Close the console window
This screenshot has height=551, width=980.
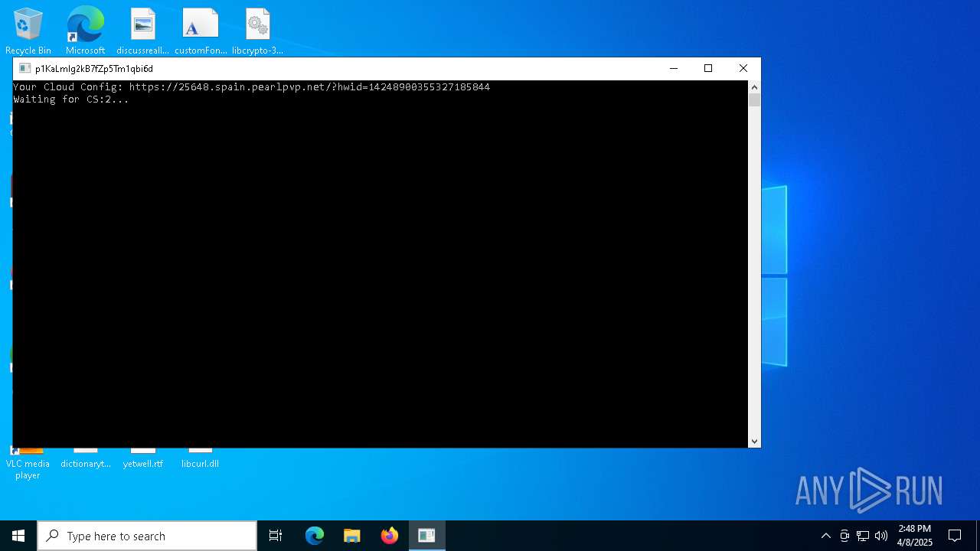[743, 68]
